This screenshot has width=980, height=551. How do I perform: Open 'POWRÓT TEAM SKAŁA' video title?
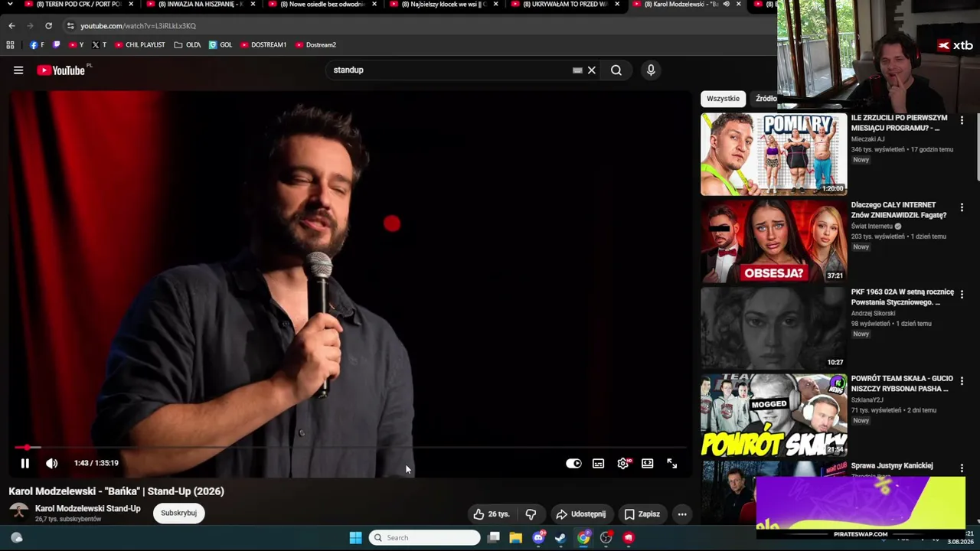tap(902, 383)
